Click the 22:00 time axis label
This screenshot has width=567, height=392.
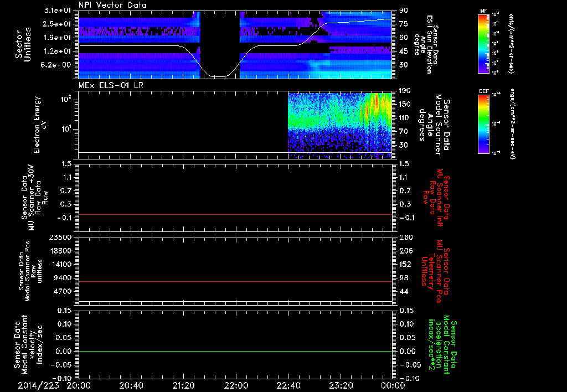coord(236,385)
